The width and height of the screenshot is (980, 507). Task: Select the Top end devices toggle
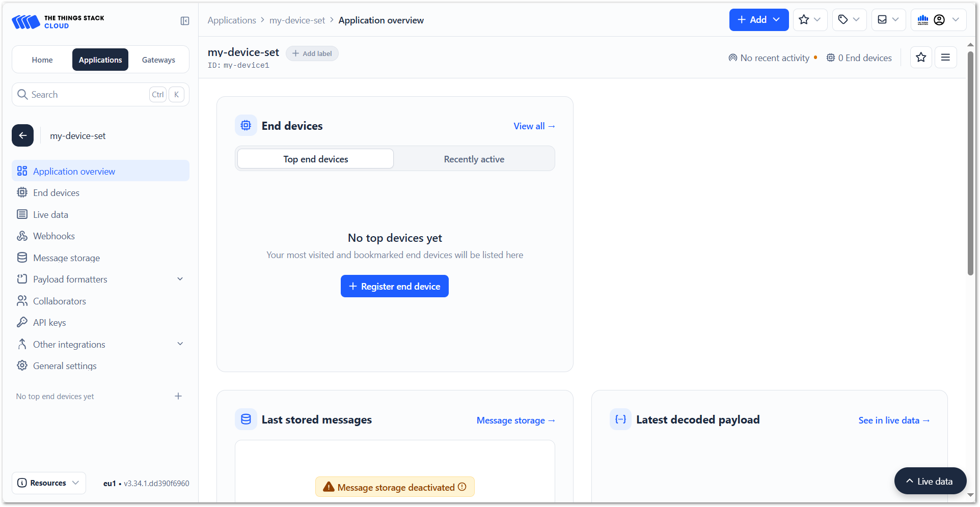pyautogui.click(x=315, y=159)
